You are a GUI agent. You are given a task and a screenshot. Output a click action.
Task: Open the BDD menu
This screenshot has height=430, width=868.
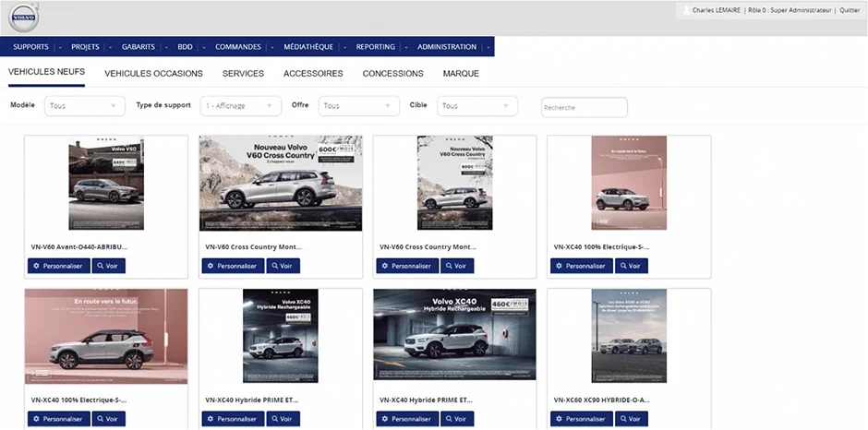tap(185, 47)
